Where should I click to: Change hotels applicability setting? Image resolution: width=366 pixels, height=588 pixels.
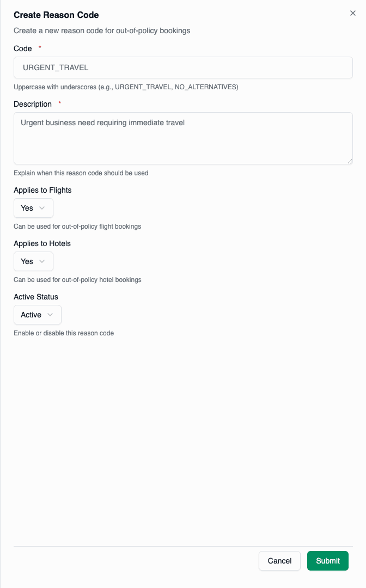tap(33, 261)
